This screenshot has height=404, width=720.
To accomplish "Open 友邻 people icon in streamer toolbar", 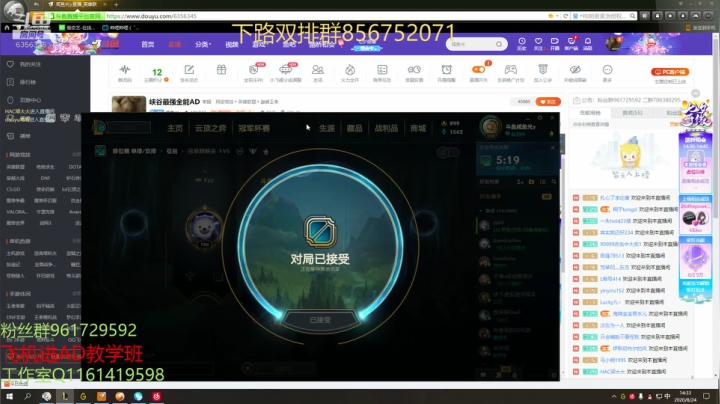I will pyautogui.click(x=318, y=72).
